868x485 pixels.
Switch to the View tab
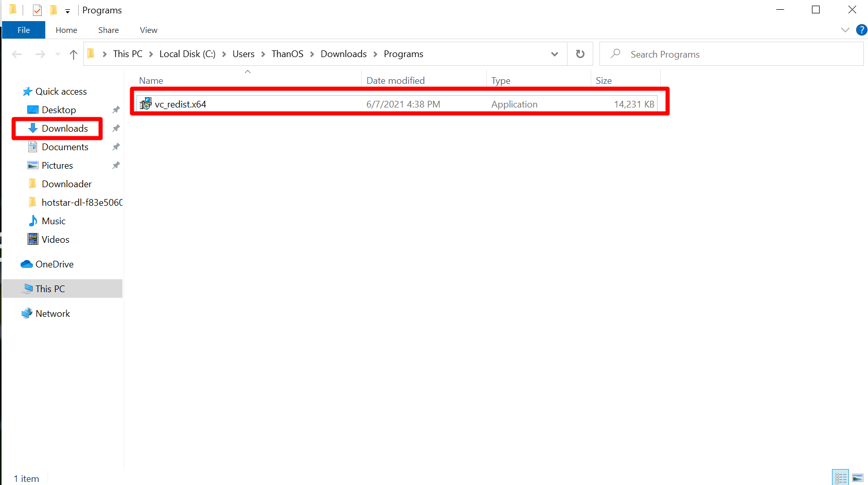[148, 30]
